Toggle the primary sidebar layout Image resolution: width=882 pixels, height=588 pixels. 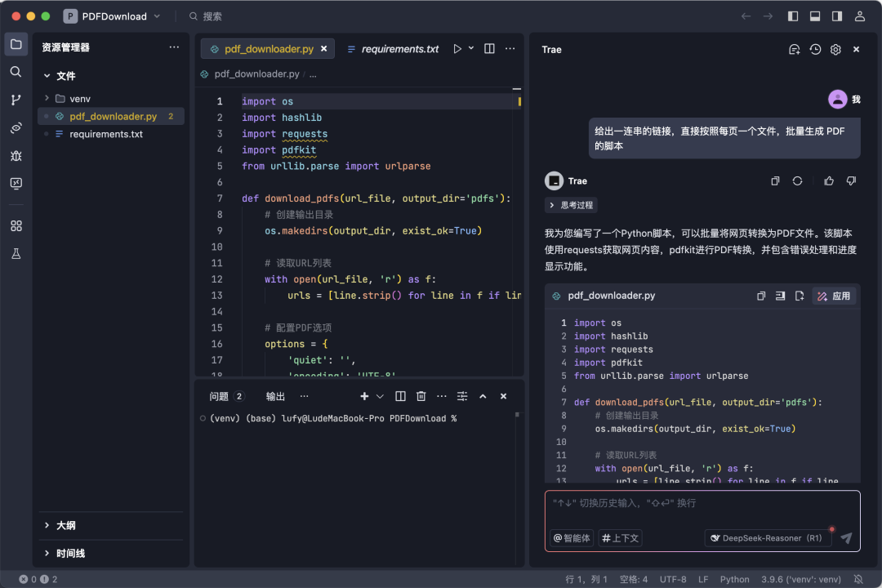pyautogui.click(x=793, y=16)
